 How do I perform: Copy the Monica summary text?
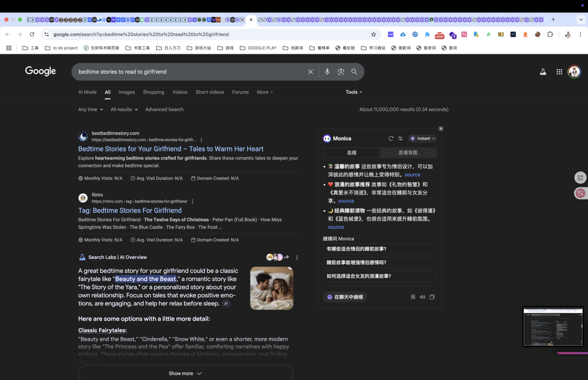coord(432,297)
